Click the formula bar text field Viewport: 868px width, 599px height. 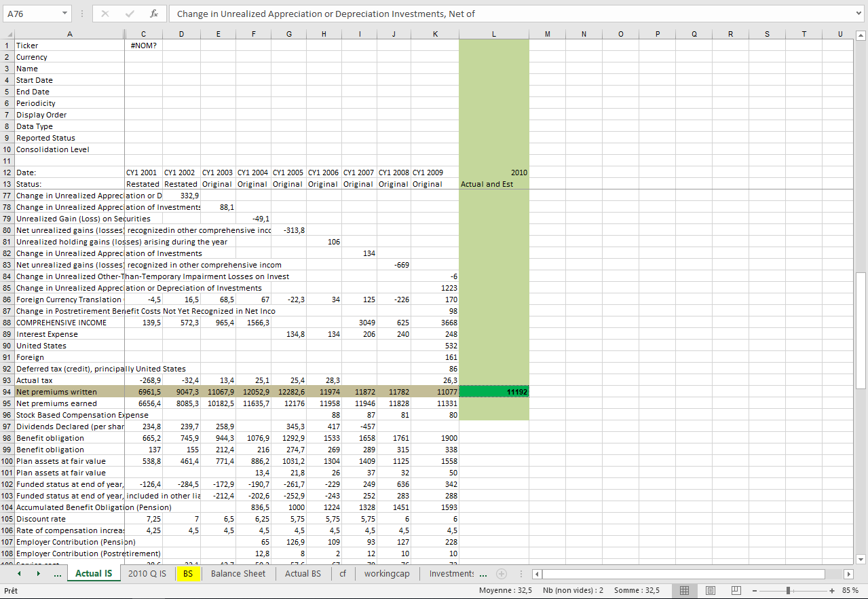click(511, 14)
